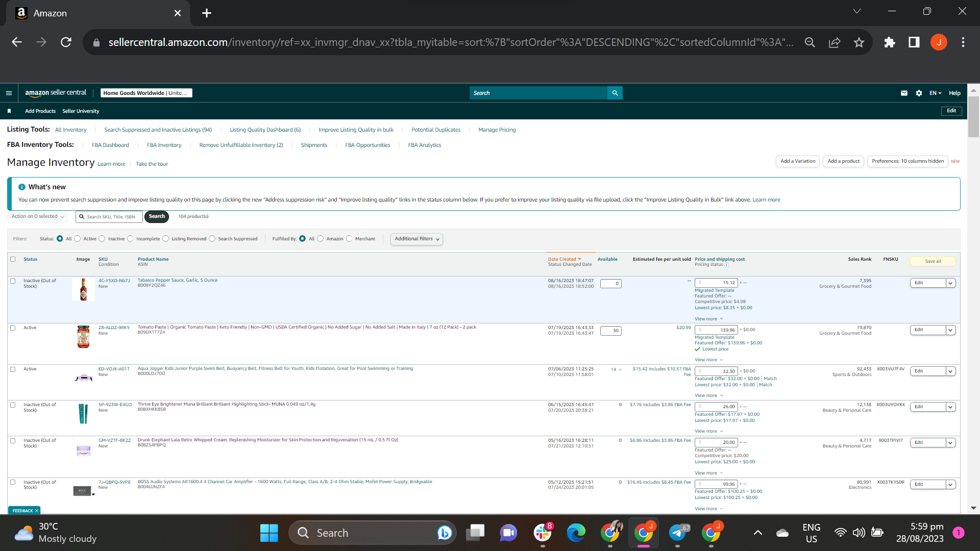980x551 pixels.
Task: Click the bookmark flag icon in navigation bar
Action: 9,111
